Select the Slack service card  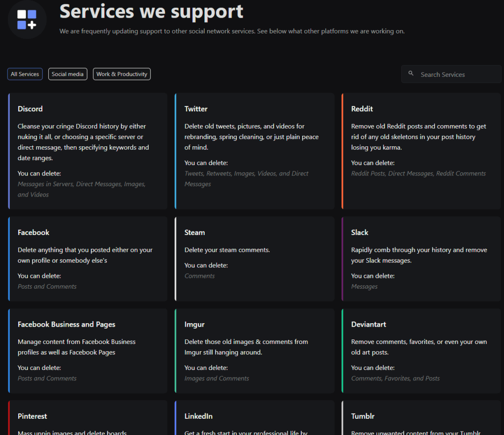point(421,259)
